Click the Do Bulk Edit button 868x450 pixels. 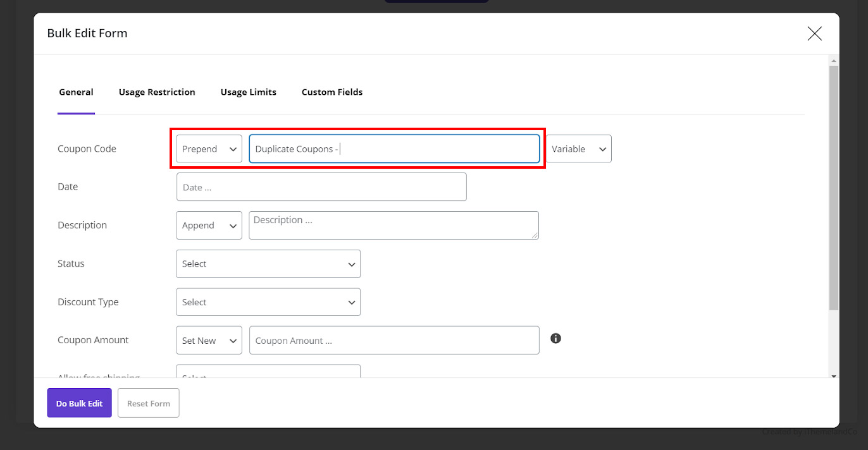79,403
